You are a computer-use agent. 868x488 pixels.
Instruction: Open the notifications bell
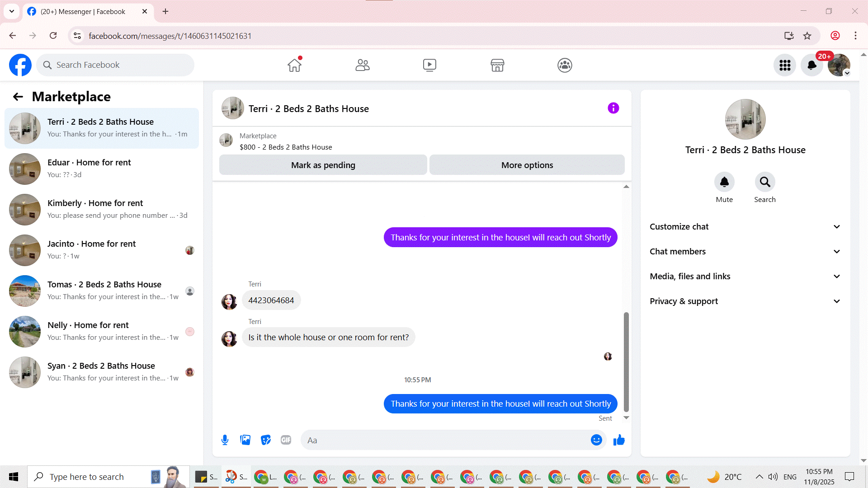811,65
